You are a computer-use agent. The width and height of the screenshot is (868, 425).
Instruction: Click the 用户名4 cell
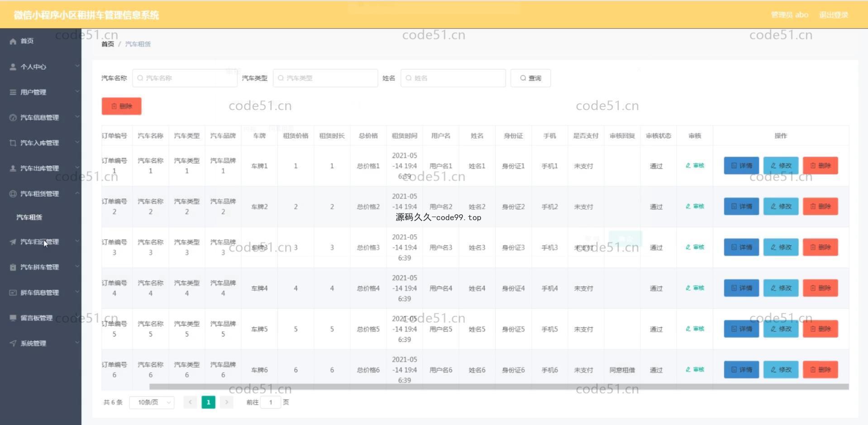coord(441,288)
